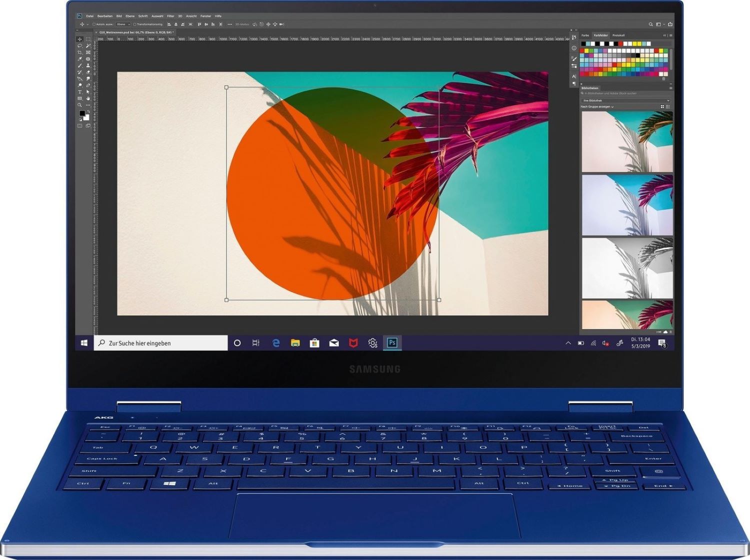Swap foreground and background colors

(x=88, y=110)
